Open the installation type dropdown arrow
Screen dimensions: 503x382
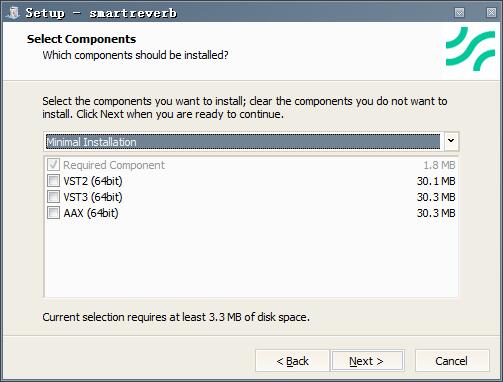click(x=451, y=141)
